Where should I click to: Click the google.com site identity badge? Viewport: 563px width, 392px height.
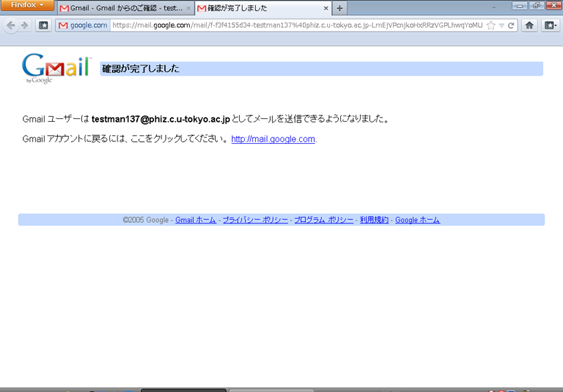(83, 25)
